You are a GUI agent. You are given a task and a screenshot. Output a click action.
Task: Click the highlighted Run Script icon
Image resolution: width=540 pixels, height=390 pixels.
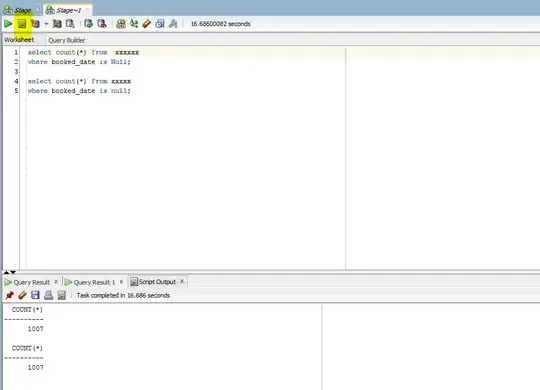[x=22, y=24]
